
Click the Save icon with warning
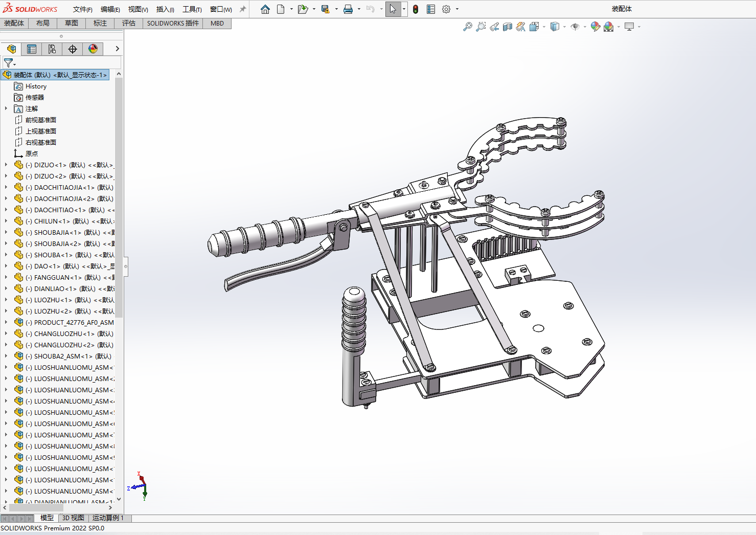pyautogui.click(x=325, y=9)
